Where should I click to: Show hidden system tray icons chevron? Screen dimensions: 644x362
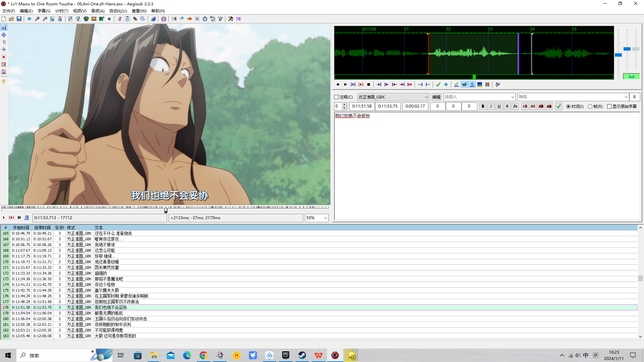click(x=562, y=355)
